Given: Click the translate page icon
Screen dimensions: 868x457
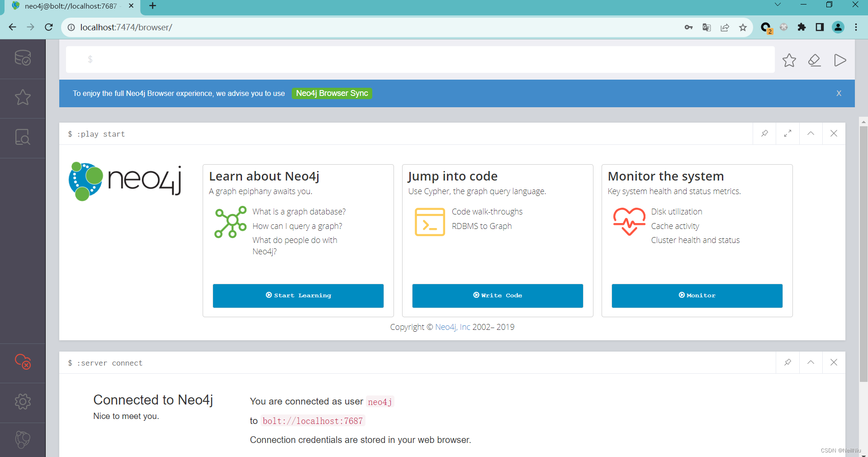Looking at the screenshot, I should pos(707,27).
